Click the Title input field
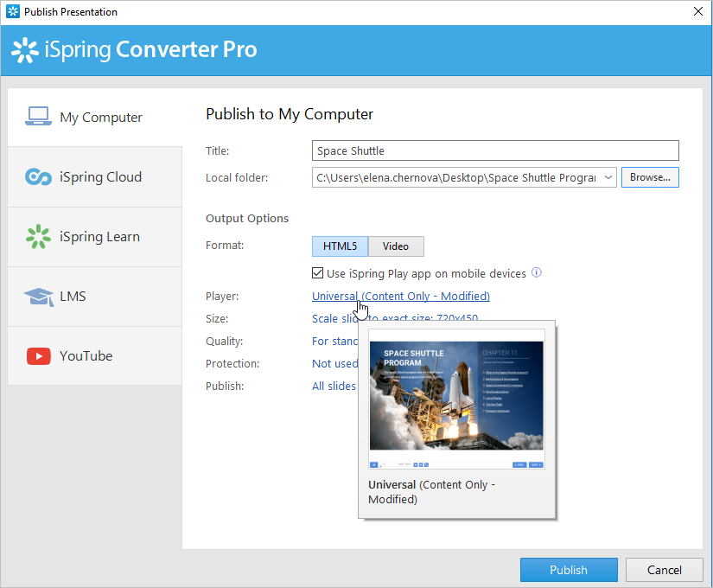Screen dimensions: 713x588 tap(495, 150)
